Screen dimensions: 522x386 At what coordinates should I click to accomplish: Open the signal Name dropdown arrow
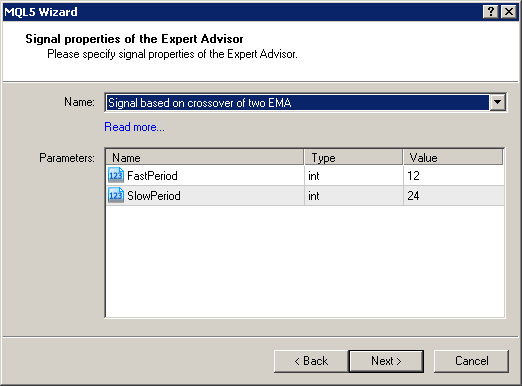click(x=497, y=102)
